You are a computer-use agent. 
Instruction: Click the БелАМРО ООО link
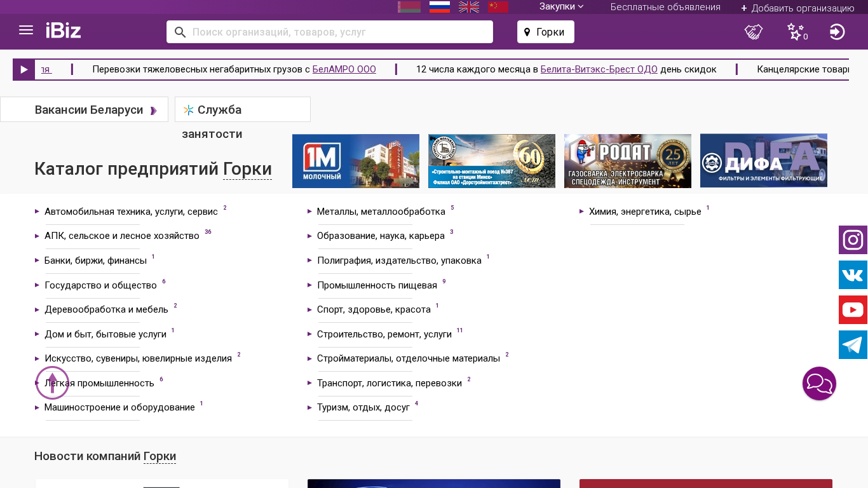[x=344, y=69]
